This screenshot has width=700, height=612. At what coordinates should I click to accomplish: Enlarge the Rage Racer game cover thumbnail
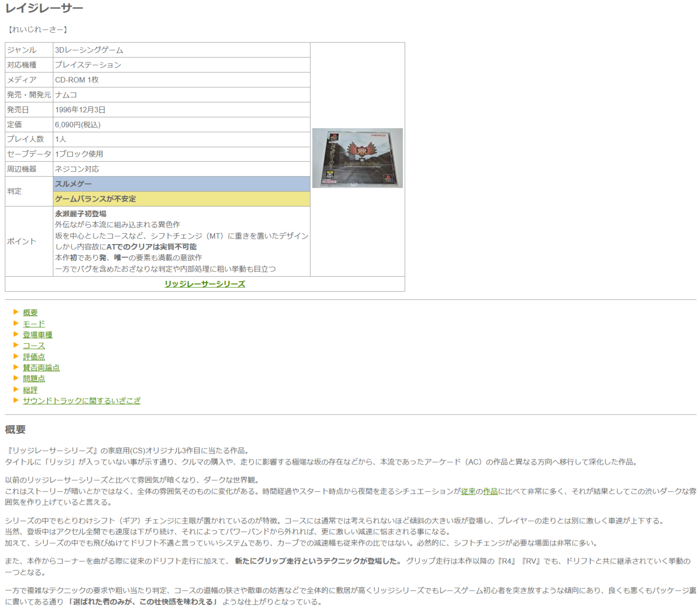coord(357,158)
